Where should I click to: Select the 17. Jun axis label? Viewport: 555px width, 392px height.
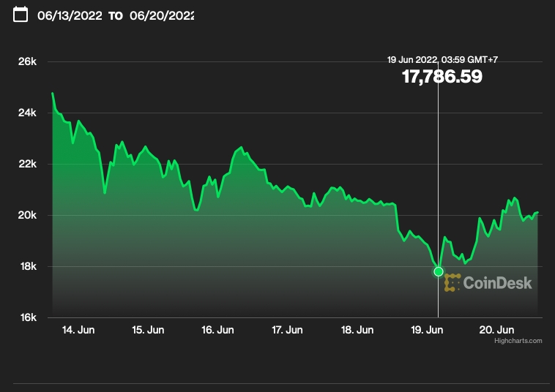tap(287, 330)
